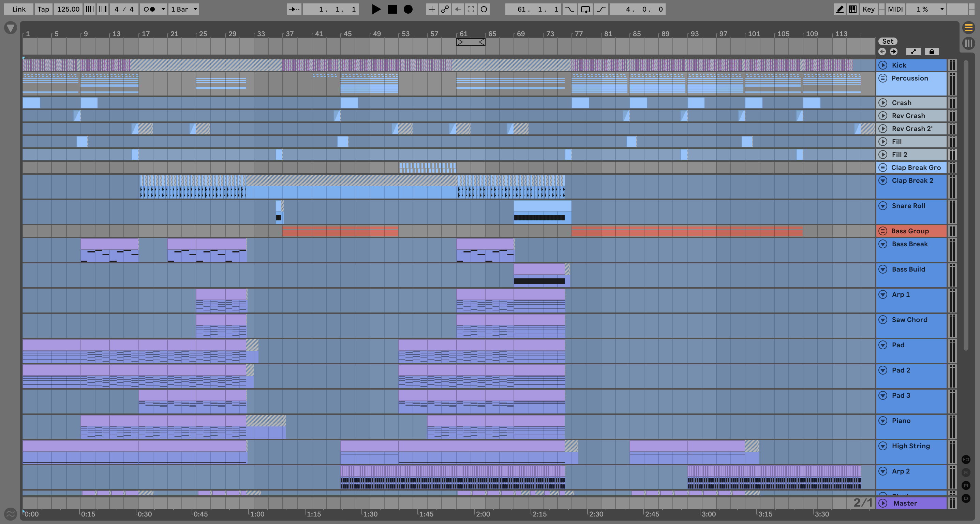The image size is (980, 524).
Task: Unfold the Bass Group track
Action: [883, 231]
